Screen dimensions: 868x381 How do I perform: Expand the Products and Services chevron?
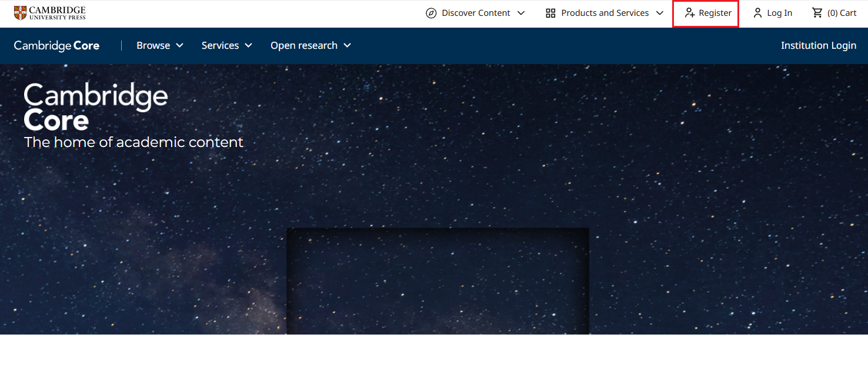click(x=660, y=13)
